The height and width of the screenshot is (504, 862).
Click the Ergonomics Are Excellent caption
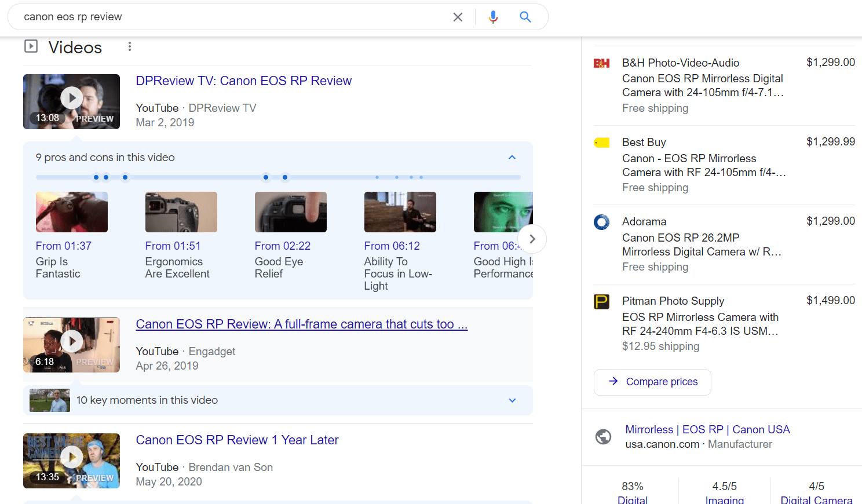[177, 268]
